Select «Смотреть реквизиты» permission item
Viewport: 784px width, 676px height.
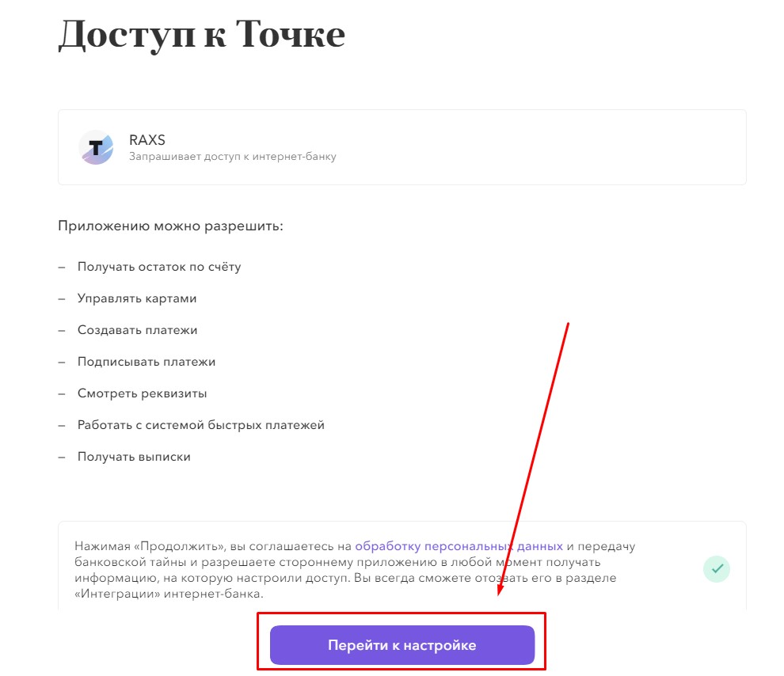click(x=142, y=393)
